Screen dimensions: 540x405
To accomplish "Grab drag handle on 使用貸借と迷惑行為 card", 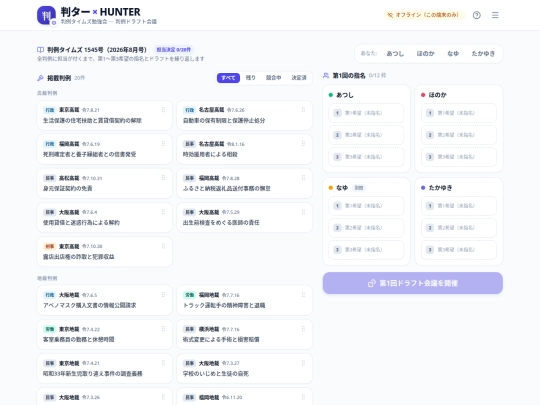I will tap(163, 212).
